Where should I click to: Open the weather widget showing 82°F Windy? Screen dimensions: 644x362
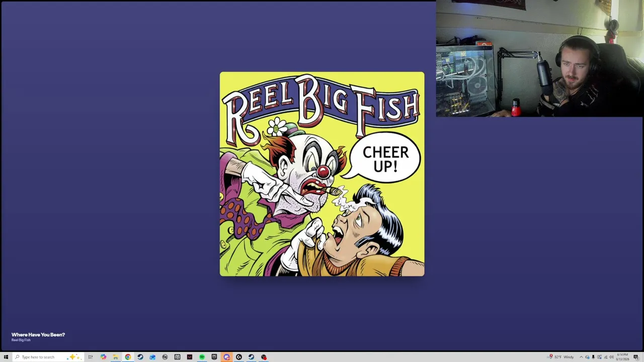tap(561, 357)
